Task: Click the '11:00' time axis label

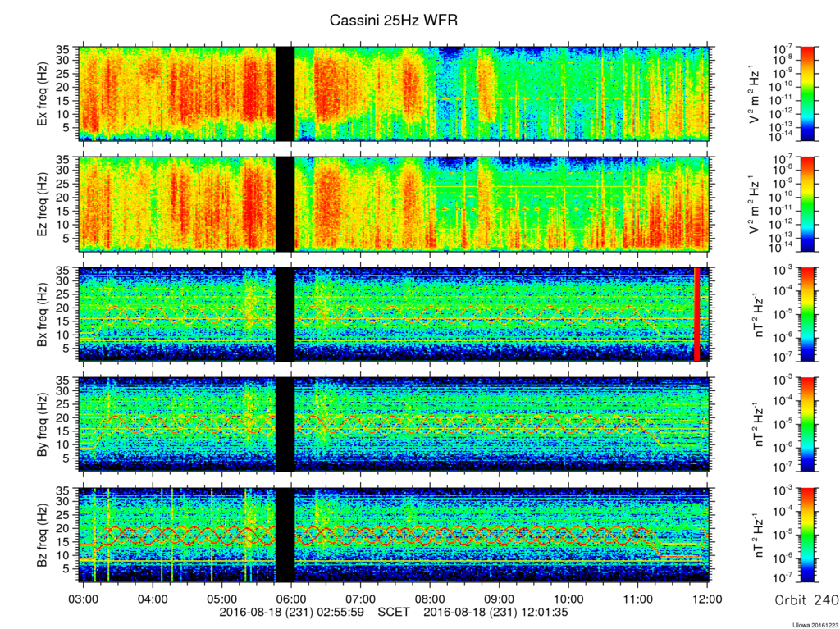Action: coord(638,597)
